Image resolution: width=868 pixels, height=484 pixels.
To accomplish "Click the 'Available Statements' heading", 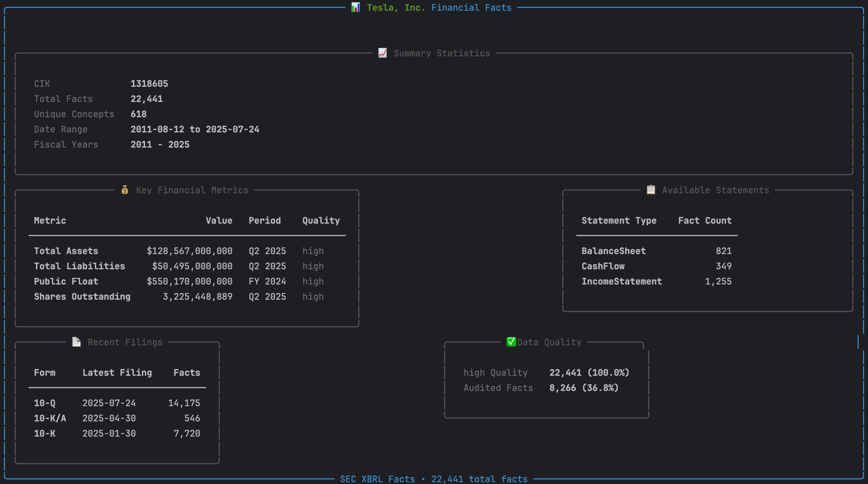I will 716,190.
